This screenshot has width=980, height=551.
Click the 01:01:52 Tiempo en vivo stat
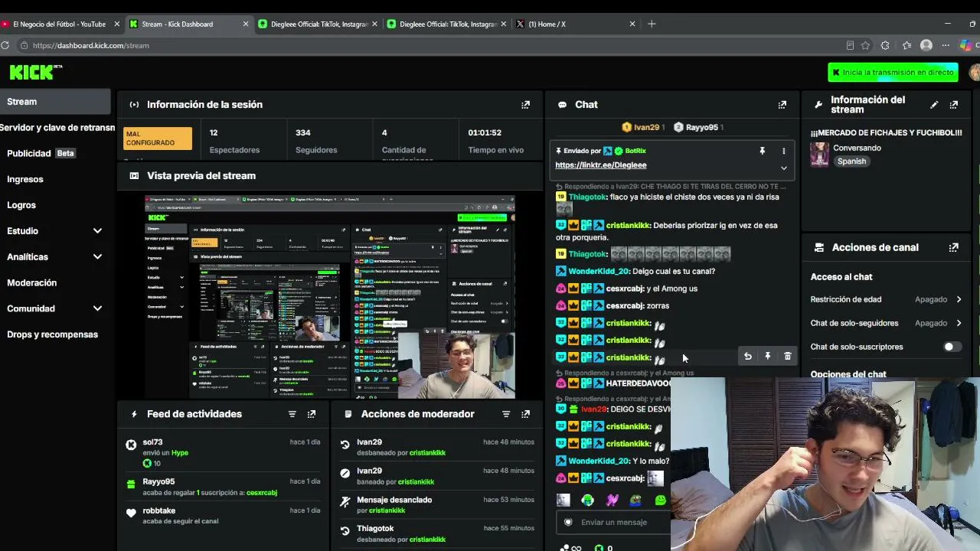pos(496,141)
